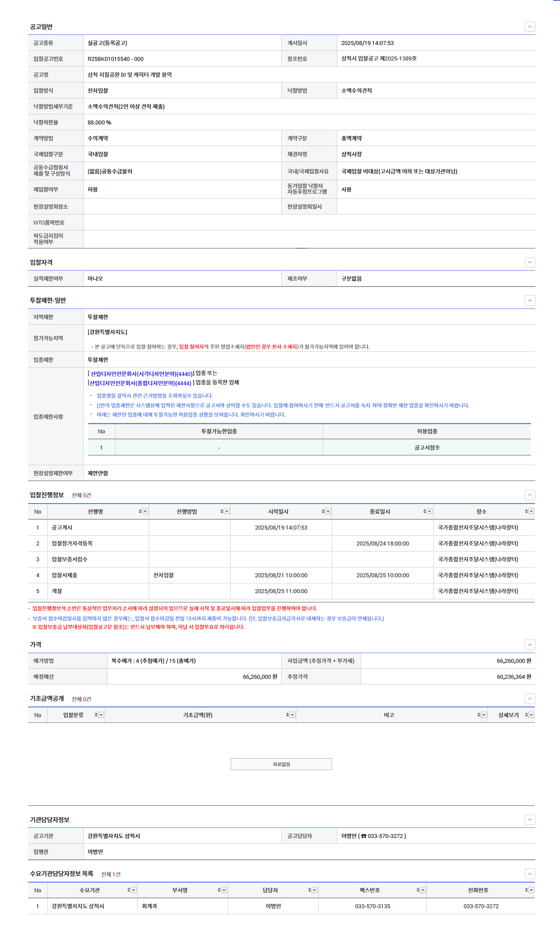
Task: Collapse the 공고일반 section
Action: pyautogui.click(x=530, y=26)
